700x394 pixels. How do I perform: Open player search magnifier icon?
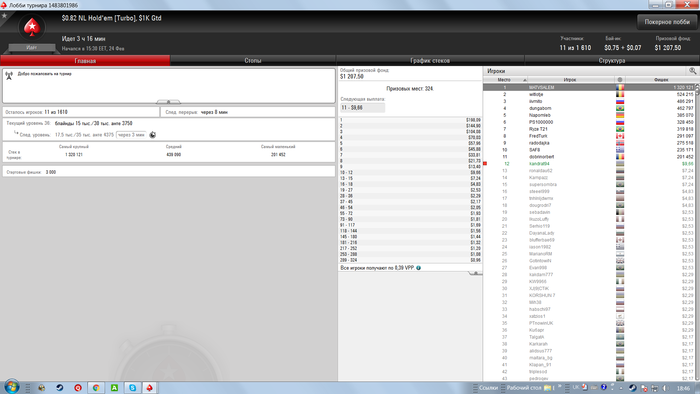pos(692,71)
